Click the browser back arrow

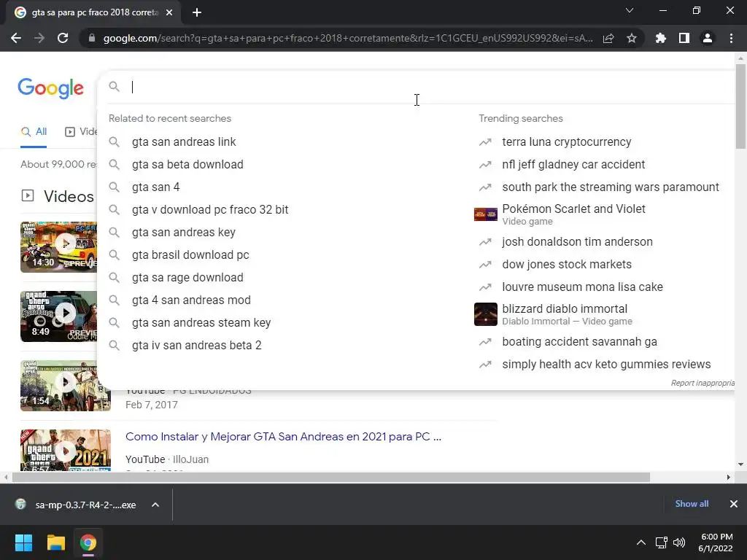click(x=16, y=38)
